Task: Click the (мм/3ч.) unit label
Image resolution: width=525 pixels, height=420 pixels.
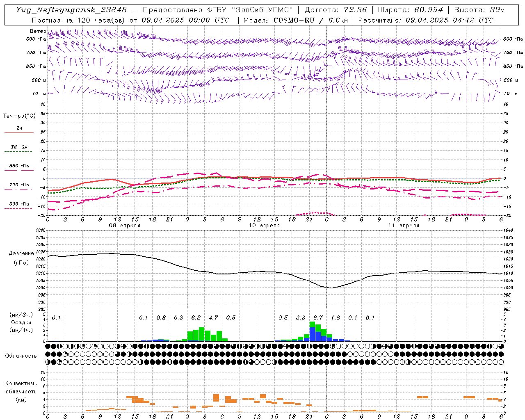Action: [x=21, y=315]
